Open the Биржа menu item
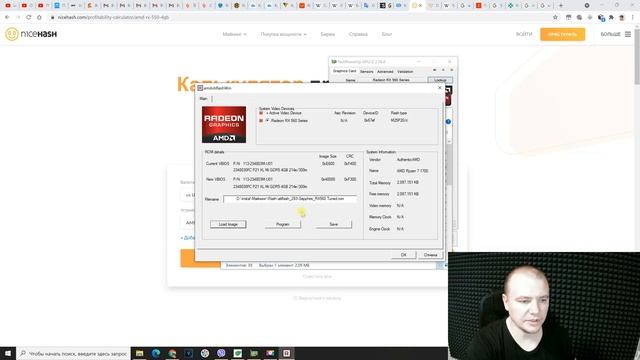Viewport: 640px width, 360px height. (327, 34)
